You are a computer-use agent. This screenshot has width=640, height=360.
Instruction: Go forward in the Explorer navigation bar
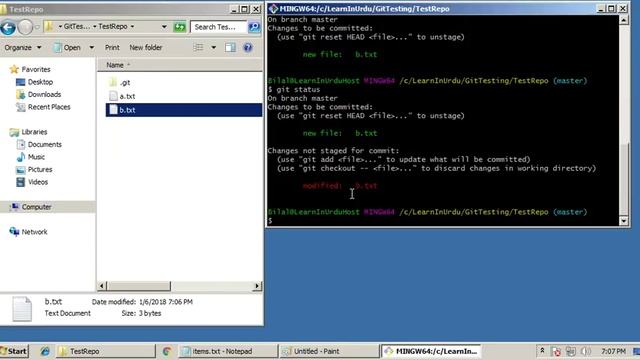pyautogui.click(x=25, y=27)
